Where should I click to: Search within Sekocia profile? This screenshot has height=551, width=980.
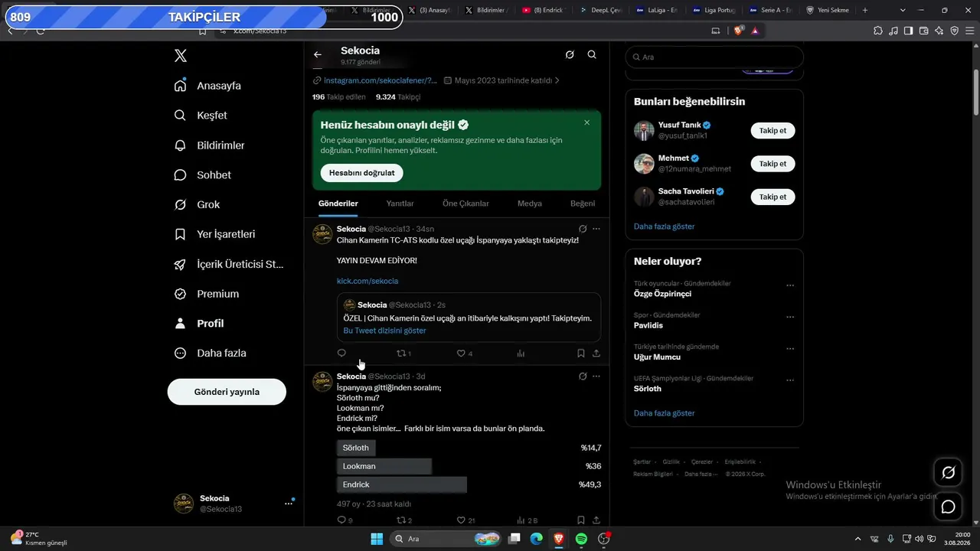[x=592, y=54]
